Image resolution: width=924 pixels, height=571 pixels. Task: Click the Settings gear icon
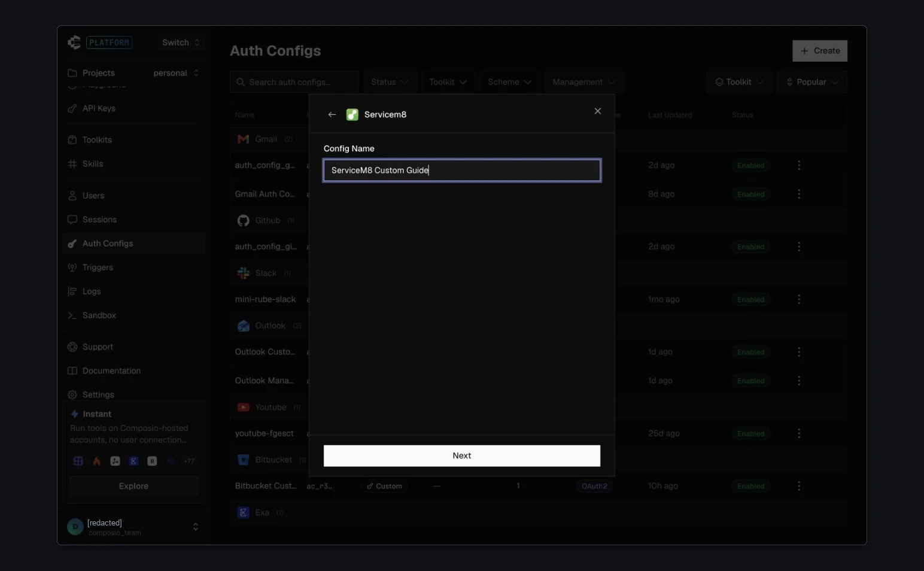coord(72,395)
